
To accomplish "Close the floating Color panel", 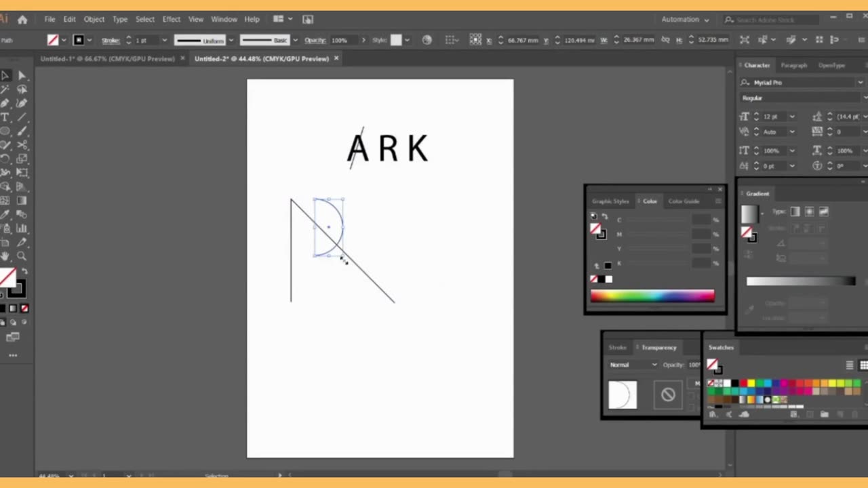I will point(719,190).
